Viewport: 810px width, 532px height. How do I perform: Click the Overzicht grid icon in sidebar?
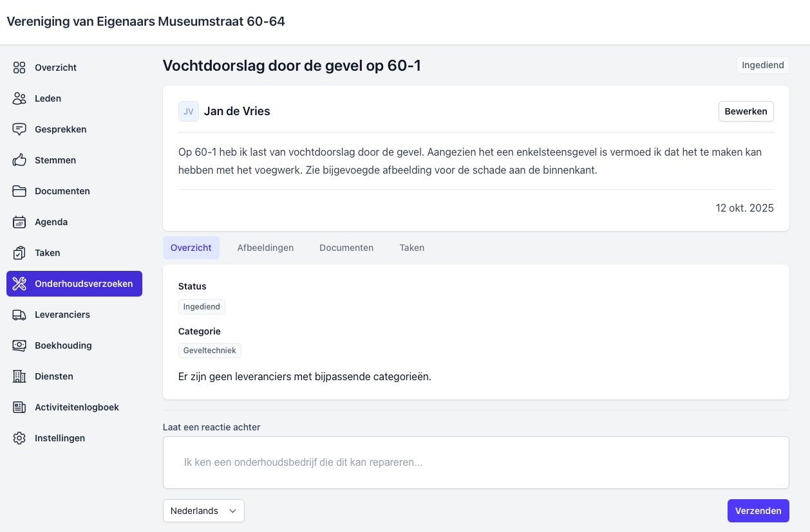(x=19, y=68)
